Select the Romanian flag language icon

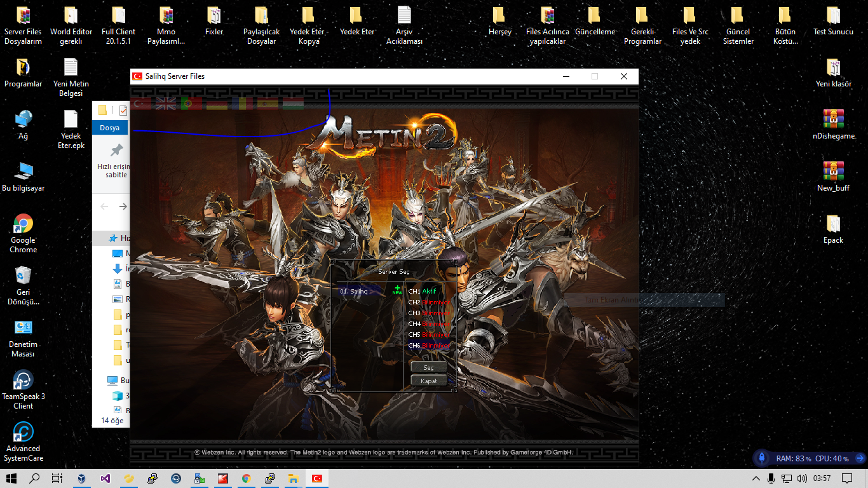click(x=242, y=104)
